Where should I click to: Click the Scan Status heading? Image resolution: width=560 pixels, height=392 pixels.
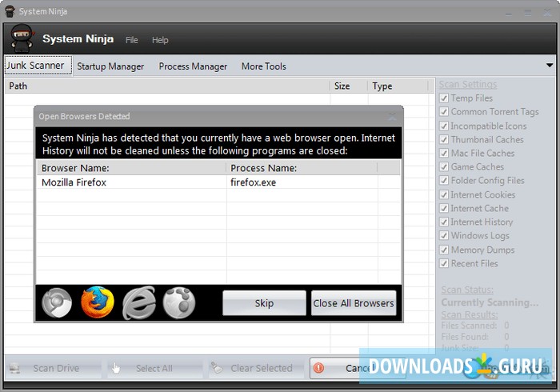click(467, 290)
